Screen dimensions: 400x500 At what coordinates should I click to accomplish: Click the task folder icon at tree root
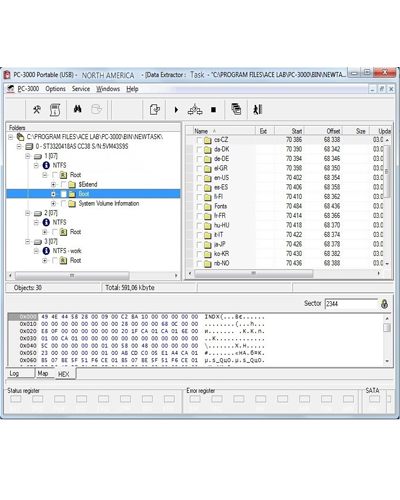click(x=20, y=137)
